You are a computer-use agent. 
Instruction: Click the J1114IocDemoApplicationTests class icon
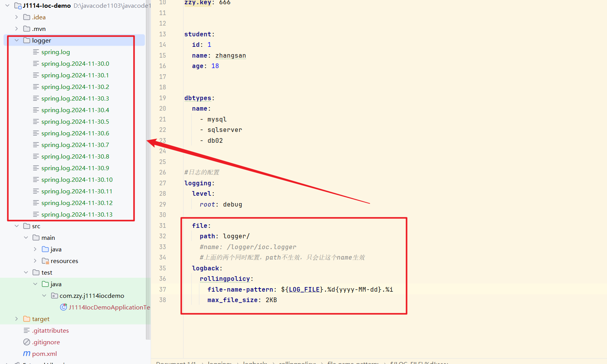point(63,307)
